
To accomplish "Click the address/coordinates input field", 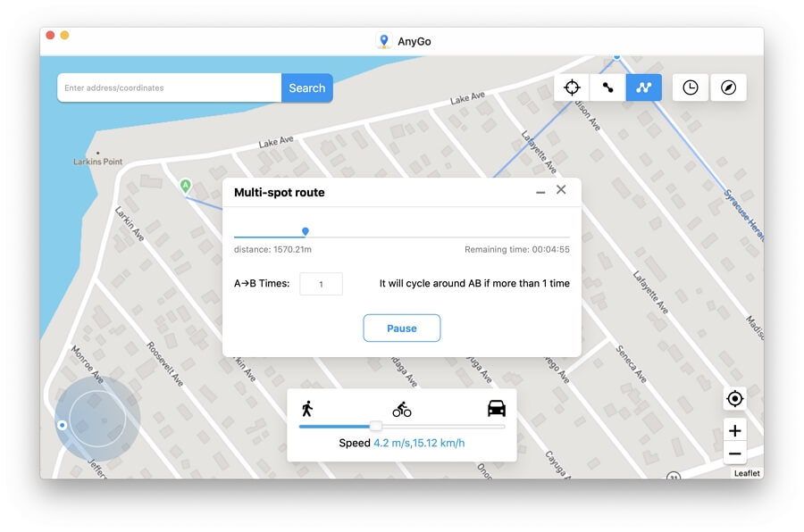I will 170,88.
